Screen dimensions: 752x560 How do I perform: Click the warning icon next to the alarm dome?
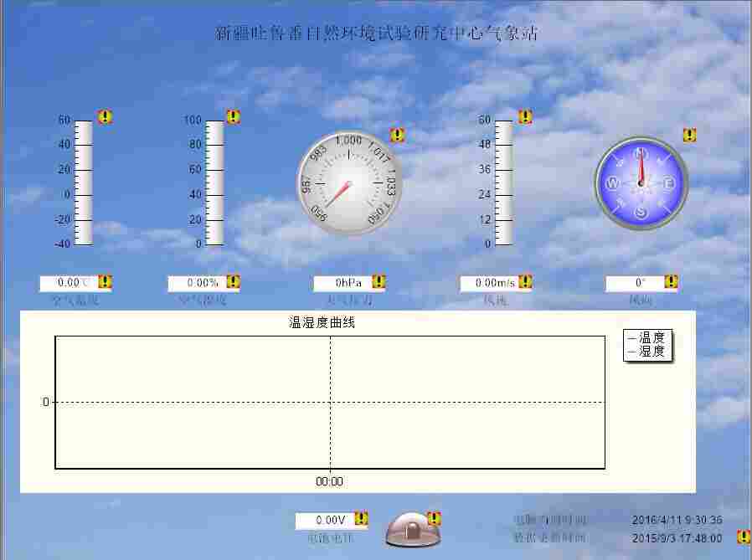434,519
